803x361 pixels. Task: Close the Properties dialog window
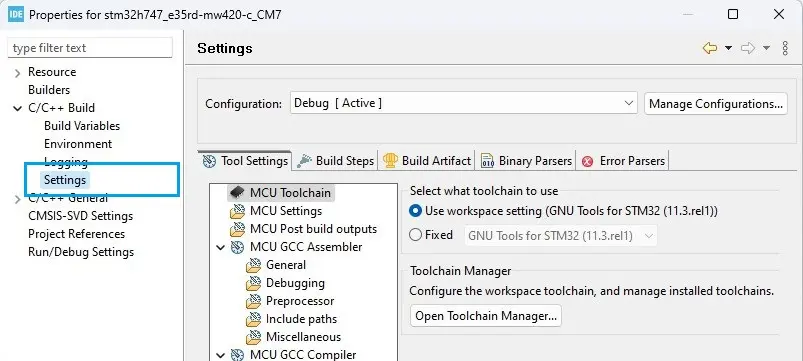779,14
